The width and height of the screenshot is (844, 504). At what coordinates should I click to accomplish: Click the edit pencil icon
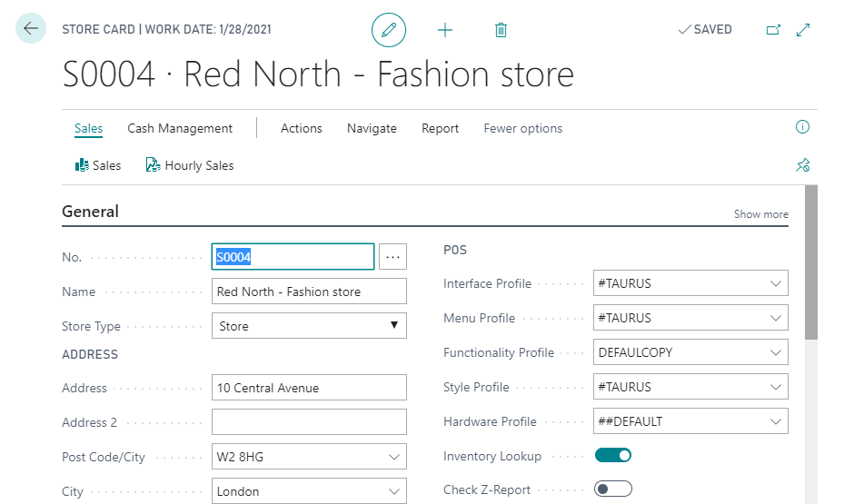click(389, 30)
